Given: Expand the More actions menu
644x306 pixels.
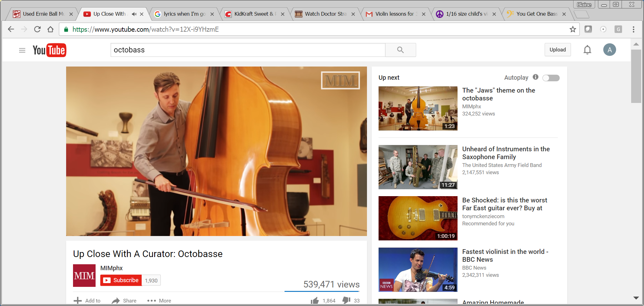Looking at the screenshot, I should [x=159, y=301].
